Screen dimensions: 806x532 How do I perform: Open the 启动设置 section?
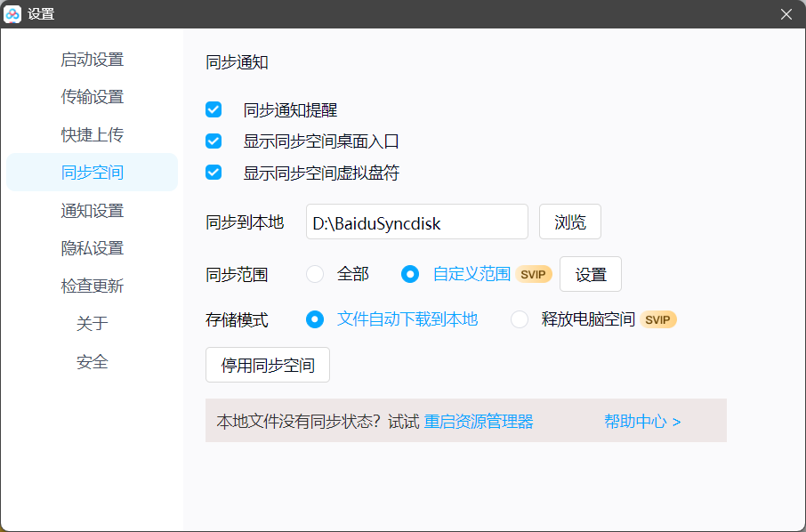93,59
